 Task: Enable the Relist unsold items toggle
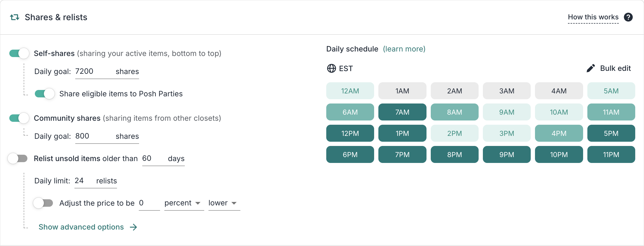pyautogui.click(x=18, y=158)
